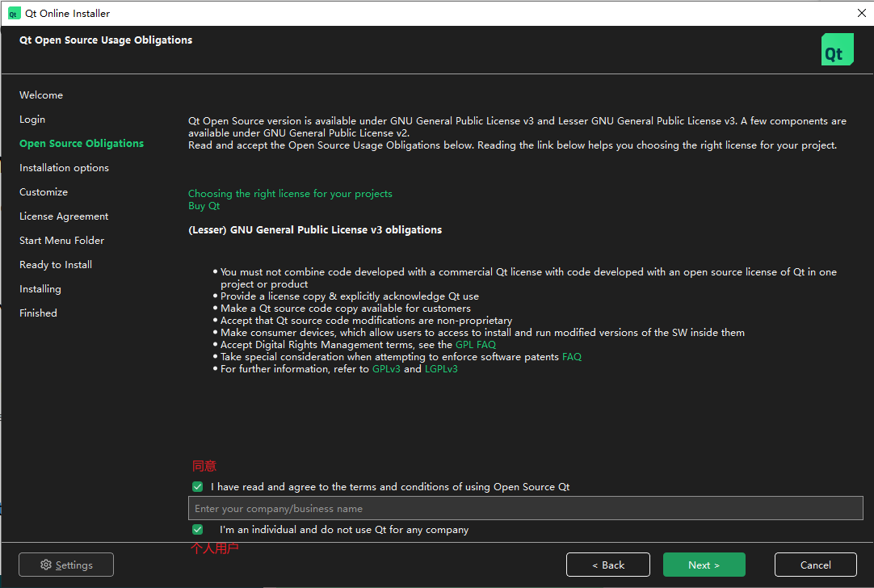
Task: Open the GPLv3 license link
Action: (386, 369)
